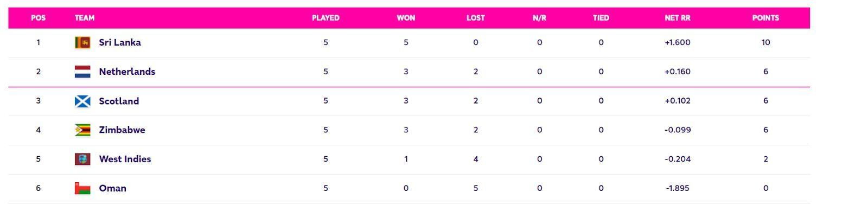The height and width of the screenshot is (224, 868).
Task: Click the NET RR column header
Action: point(677,18)
